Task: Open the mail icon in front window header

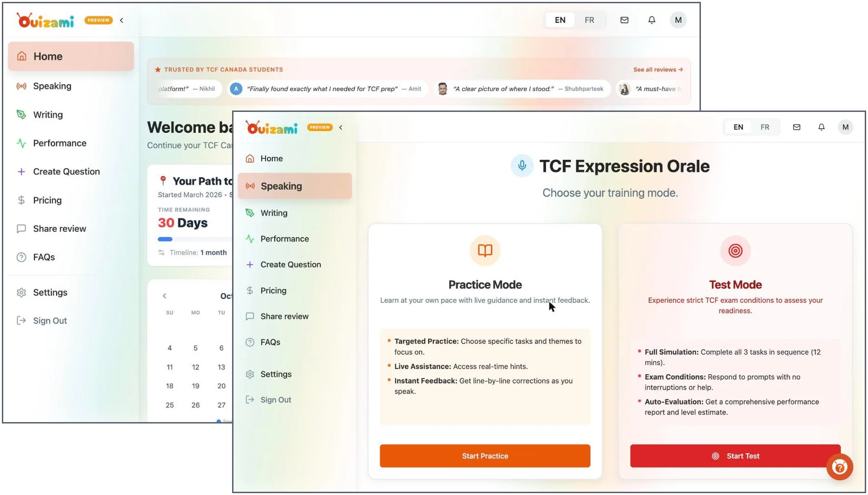Action: click(x=797, y=127)
